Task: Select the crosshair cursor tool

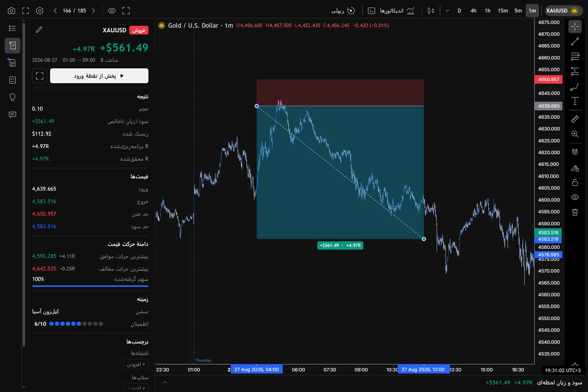Action: 575,26
